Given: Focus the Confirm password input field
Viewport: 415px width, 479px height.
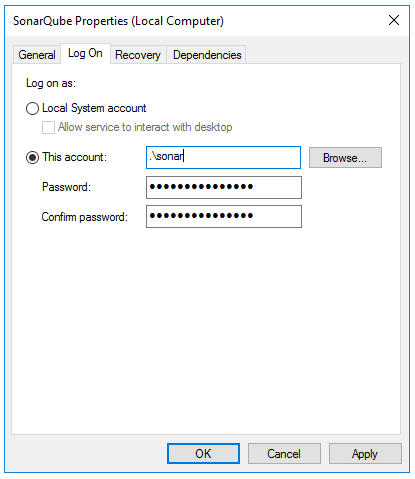Looking at the screenshot, I should [224, 217].
